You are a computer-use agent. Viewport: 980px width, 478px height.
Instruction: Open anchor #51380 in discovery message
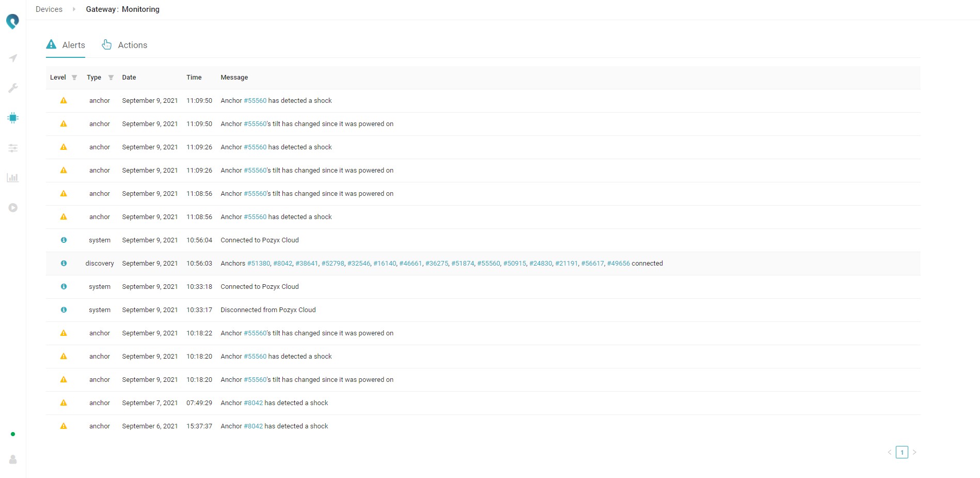coord(259,264)
